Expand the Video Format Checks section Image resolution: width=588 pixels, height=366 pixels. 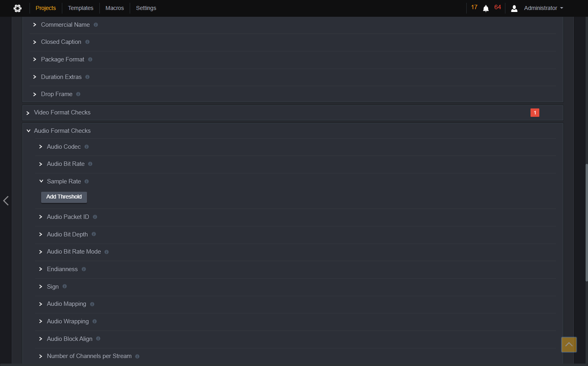(x=28, y=113)
